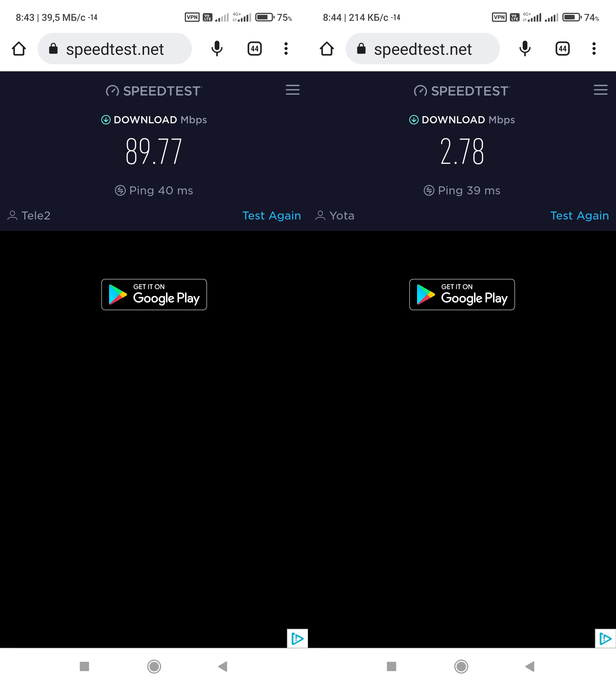This screenshot has width=616, height=685.
Task: Tap the speedtest.net address field in the left (Tele2) browser
Action: [x=115, y=49]
